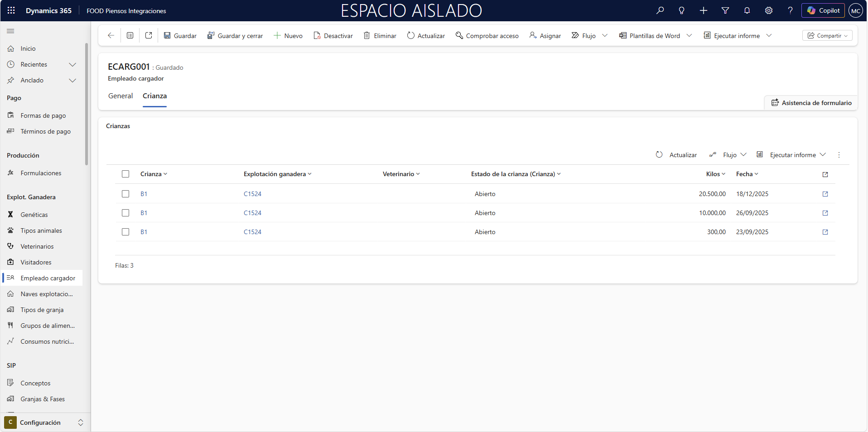This screenshot has width=868, height=432.
Task: Open the settings gear icon
Action: [x=768, y=10]
